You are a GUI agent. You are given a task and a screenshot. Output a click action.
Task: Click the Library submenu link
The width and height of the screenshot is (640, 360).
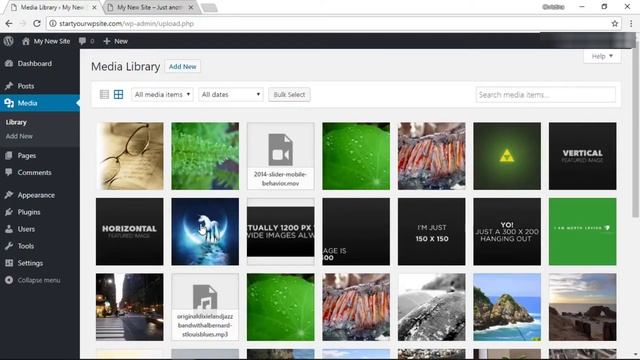16,122
